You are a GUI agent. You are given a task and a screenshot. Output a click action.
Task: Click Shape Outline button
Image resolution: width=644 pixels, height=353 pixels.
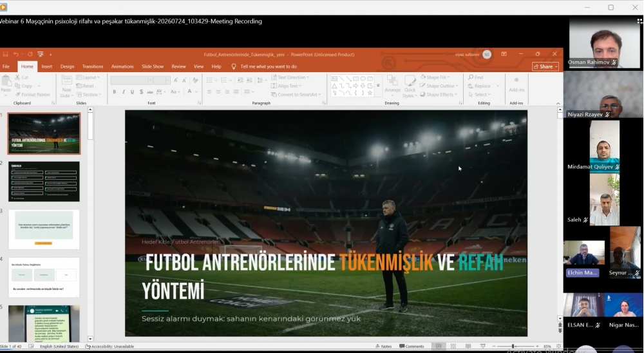(439, 86)
